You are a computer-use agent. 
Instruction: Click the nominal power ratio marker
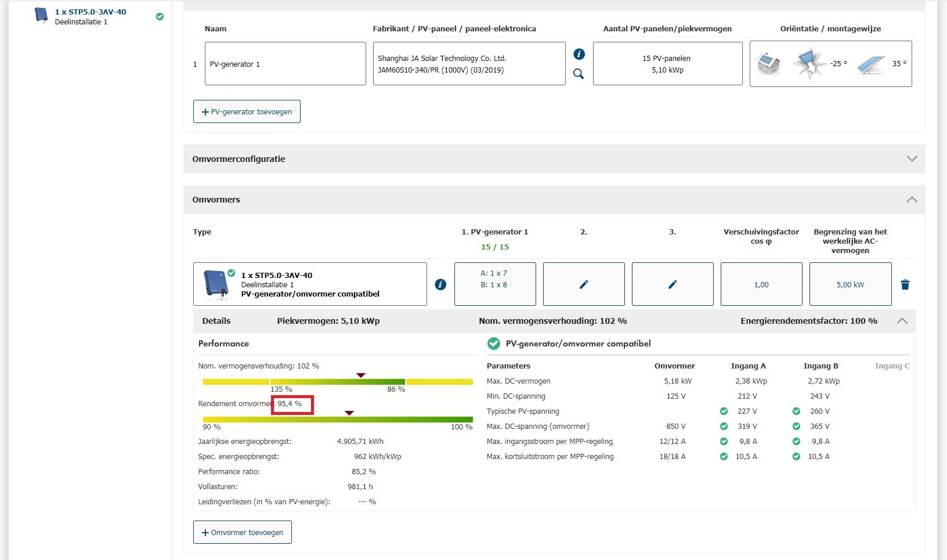(361, 375)
